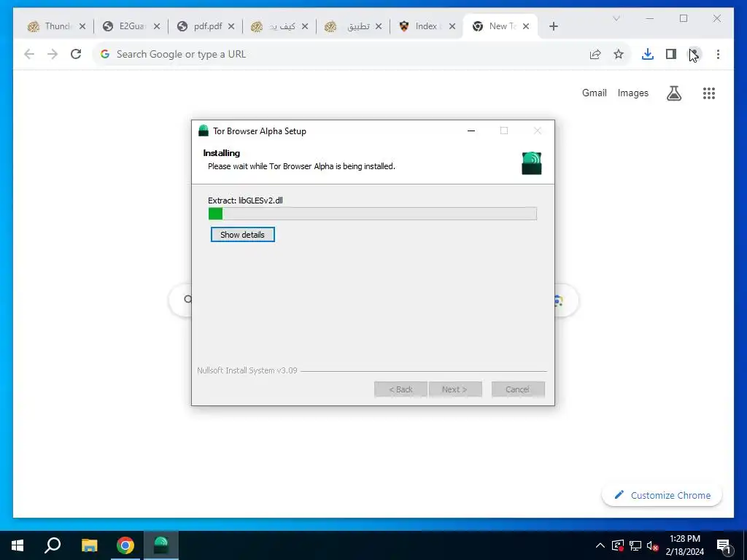Click Show details in Tor setup
The width and height of the screenshot is (747, 560).
pos(242,234)
